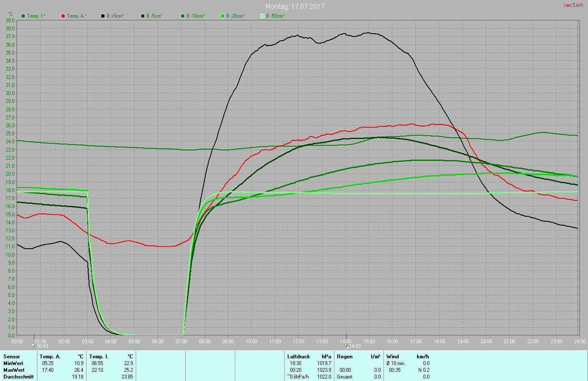Click the 'Regen' column header
This screenshot has height=381, width=588.
point(345,357)
